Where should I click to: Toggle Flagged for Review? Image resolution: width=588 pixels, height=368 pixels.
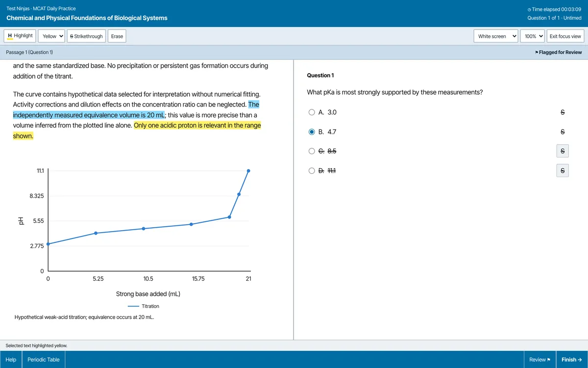[559, 53]
